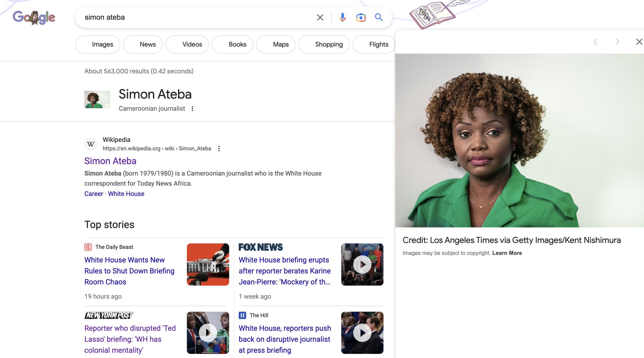This screenshot has height=358, width=644.
Task: Switch to the Books tab
Action: [233, 44]
